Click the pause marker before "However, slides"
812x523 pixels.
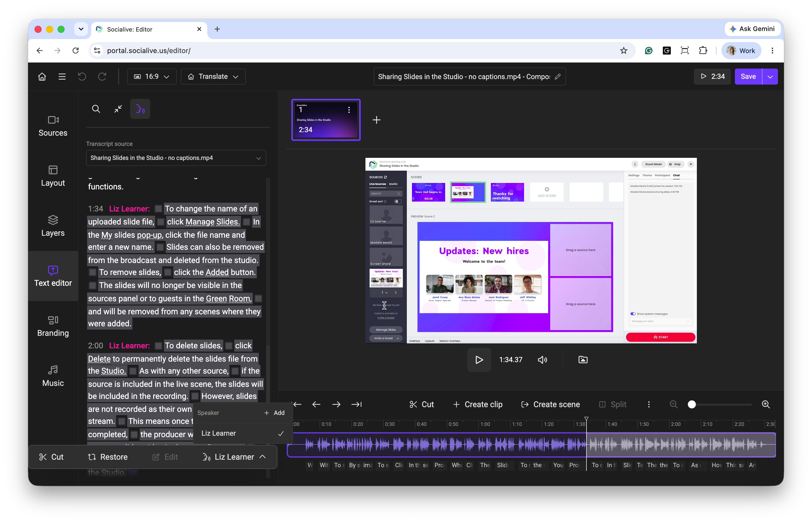click(x=195, y=396)
